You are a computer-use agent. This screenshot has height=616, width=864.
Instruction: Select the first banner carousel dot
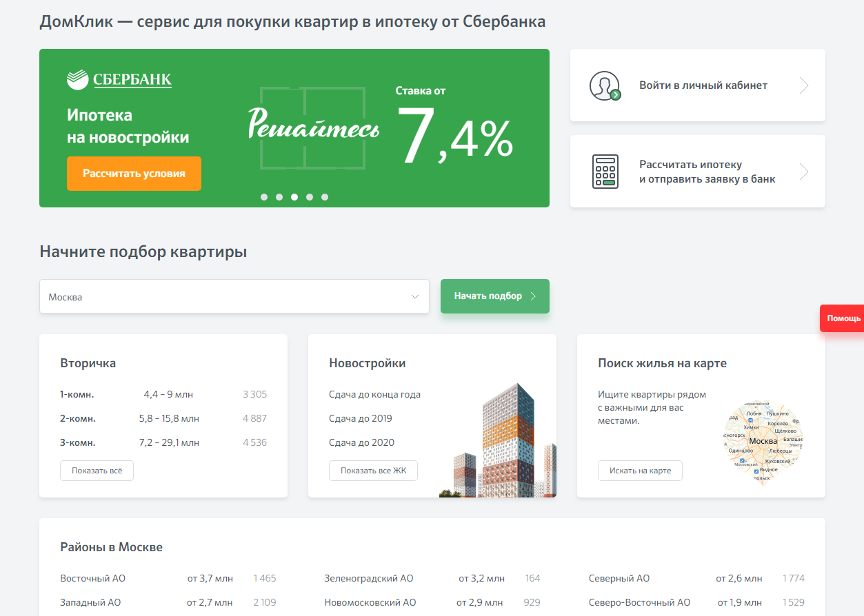tap(264, 197)
